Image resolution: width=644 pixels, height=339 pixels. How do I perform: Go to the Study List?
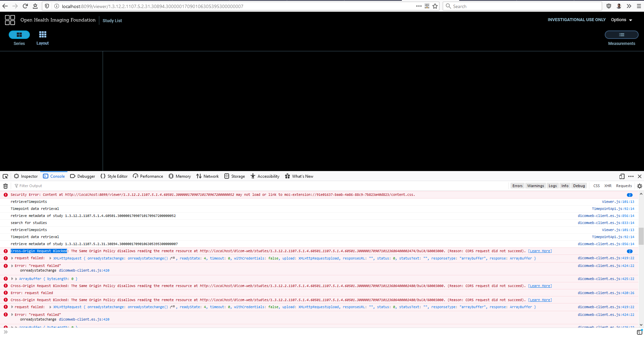(x=112, y=20)
